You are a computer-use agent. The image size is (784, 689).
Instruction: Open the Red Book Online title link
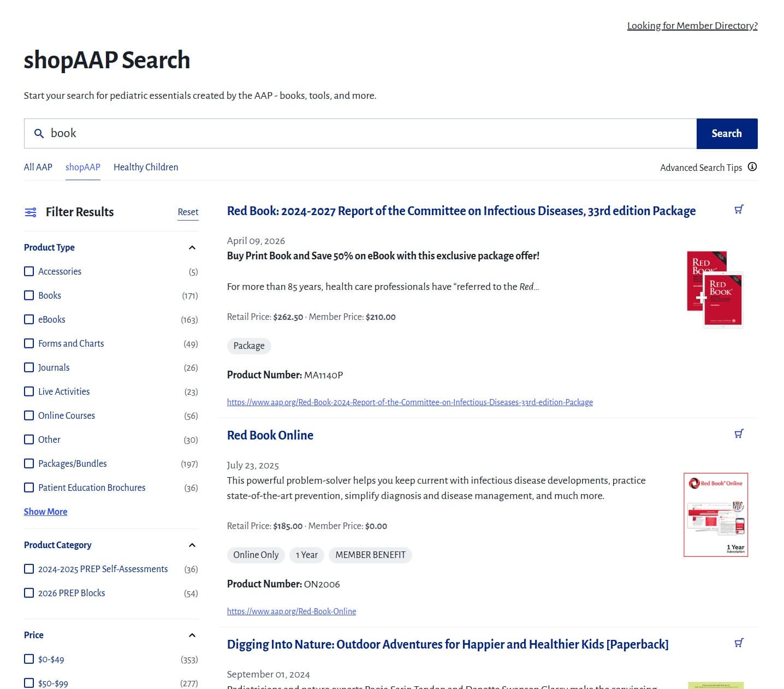tap(270, 435)
